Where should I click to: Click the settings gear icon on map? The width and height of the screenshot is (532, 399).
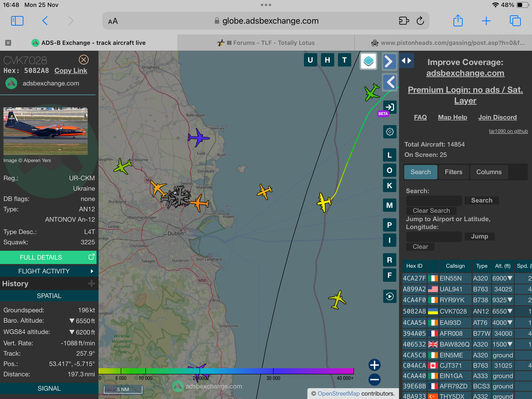pyautogui.click(x=390, y=132)
